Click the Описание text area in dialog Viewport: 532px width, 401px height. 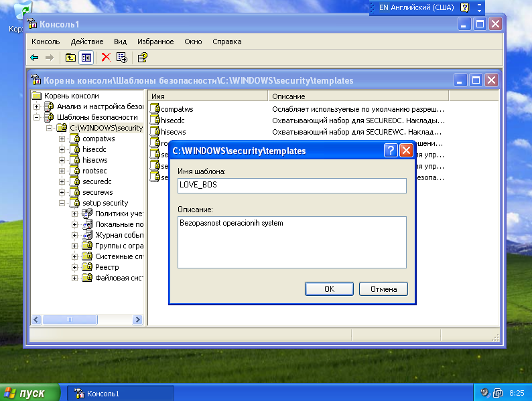pyautogui.click(x=291, y=242)
